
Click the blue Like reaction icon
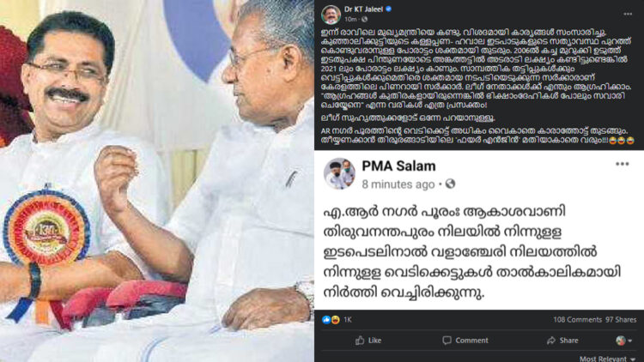[326, 320]
